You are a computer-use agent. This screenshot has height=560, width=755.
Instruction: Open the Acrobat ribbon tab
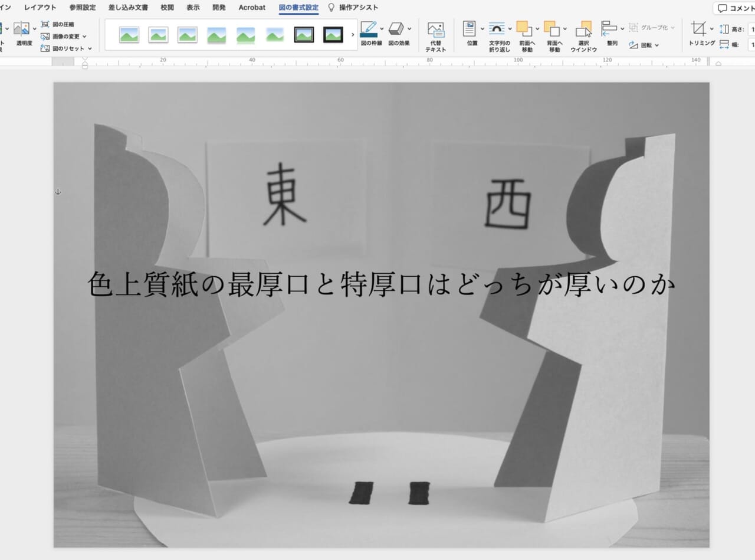(x=252, y=7)
